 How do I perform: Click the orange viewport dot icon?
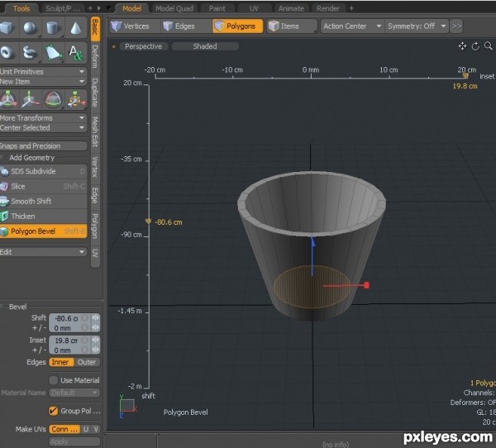(113, 46)
